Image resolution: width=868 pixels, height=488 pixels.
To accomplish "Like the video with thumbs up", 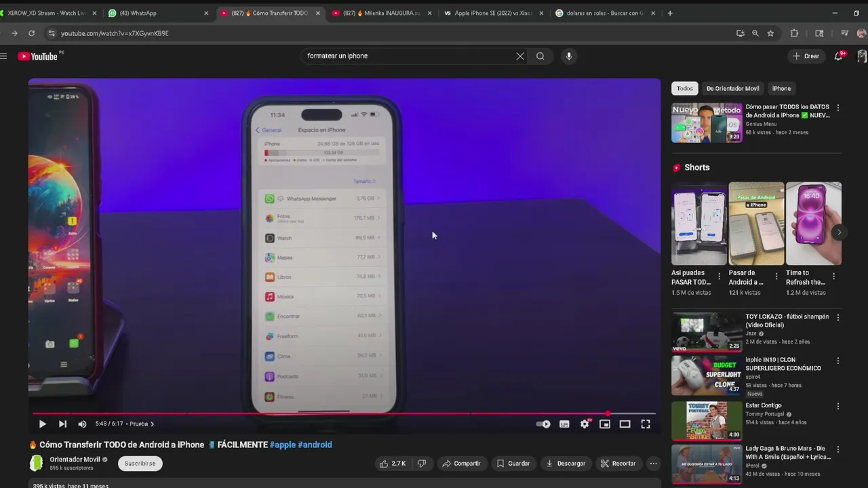I will pos(393,464).
